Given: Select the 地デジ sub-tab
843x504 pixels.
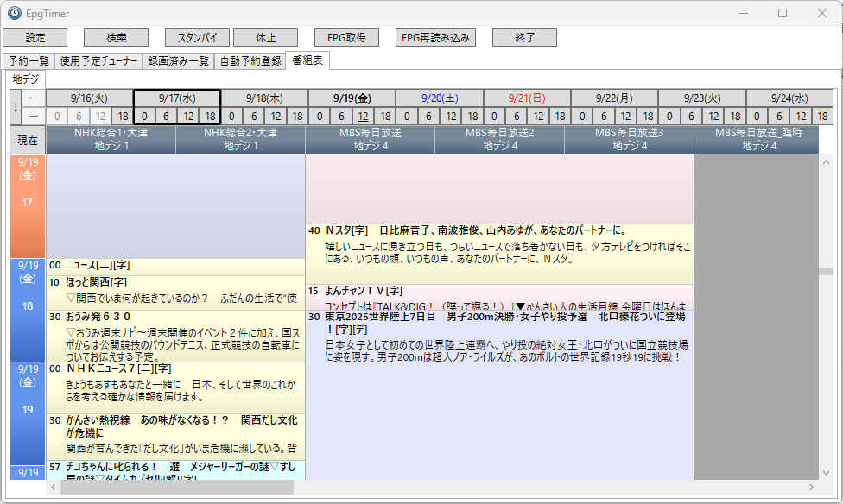Looking at the screenshot, I should click(26, 79).
